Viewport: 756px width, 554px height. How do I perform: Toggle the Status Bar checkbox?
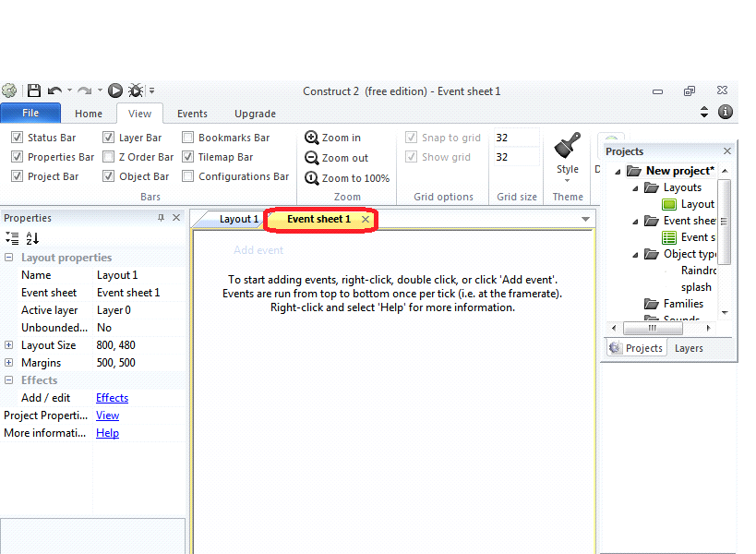coord(17,138)
